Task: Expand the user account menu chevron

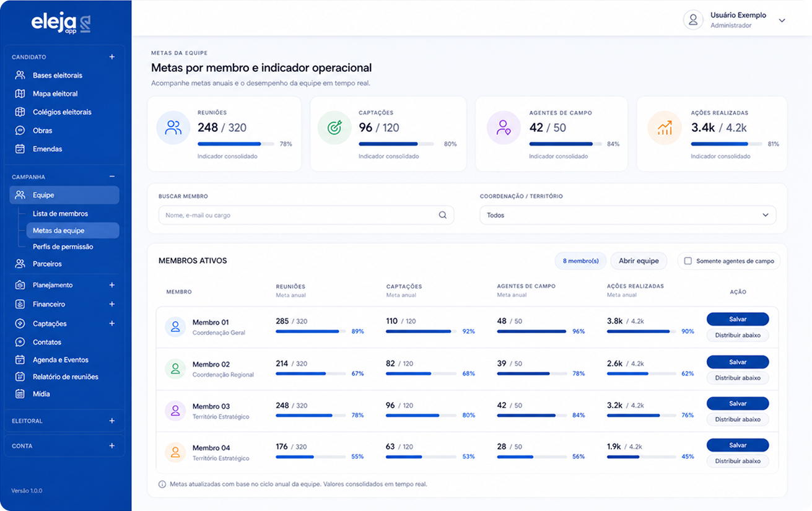Action: tap(782, 20)
